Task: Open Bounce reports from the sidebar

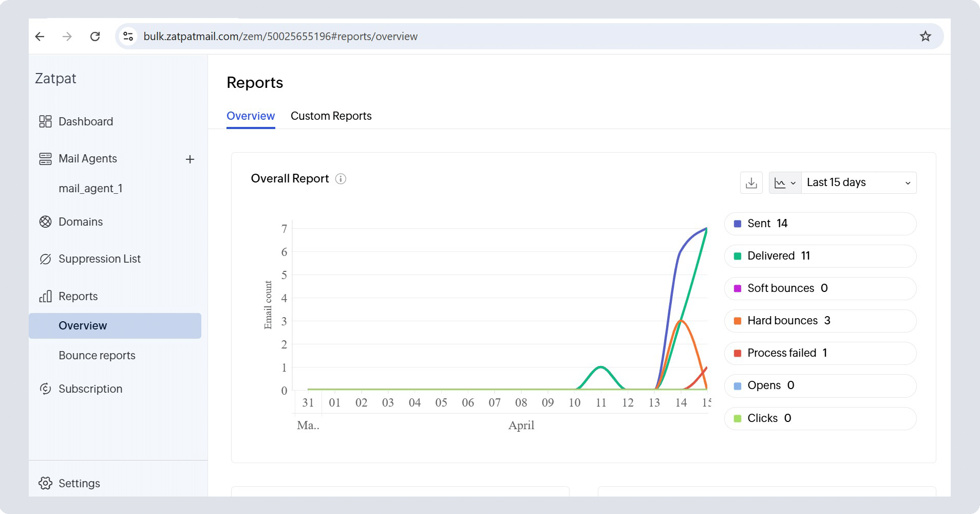Action: pos(97,356)
